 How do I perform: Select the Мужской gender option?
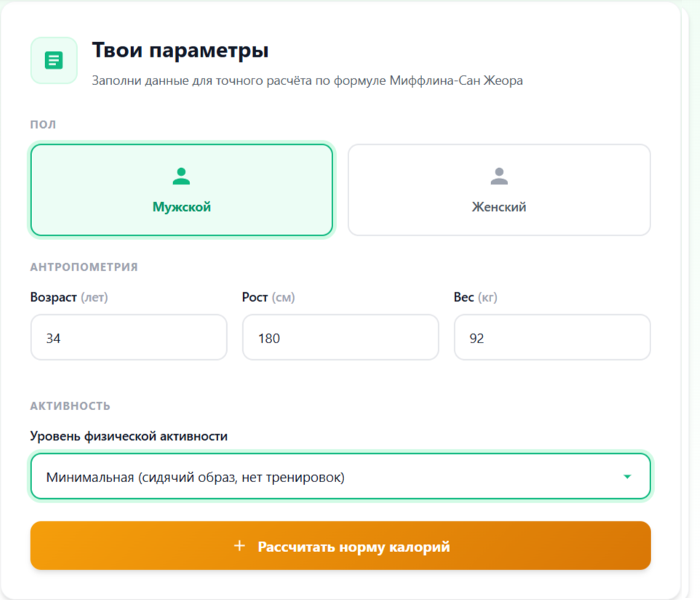[x=180, y=190]
